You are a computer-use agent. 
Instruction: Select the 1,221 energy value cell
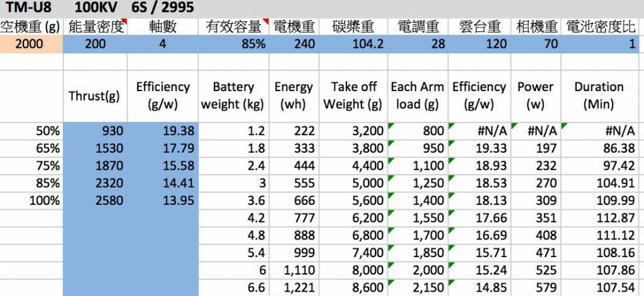tap(293, 288)
